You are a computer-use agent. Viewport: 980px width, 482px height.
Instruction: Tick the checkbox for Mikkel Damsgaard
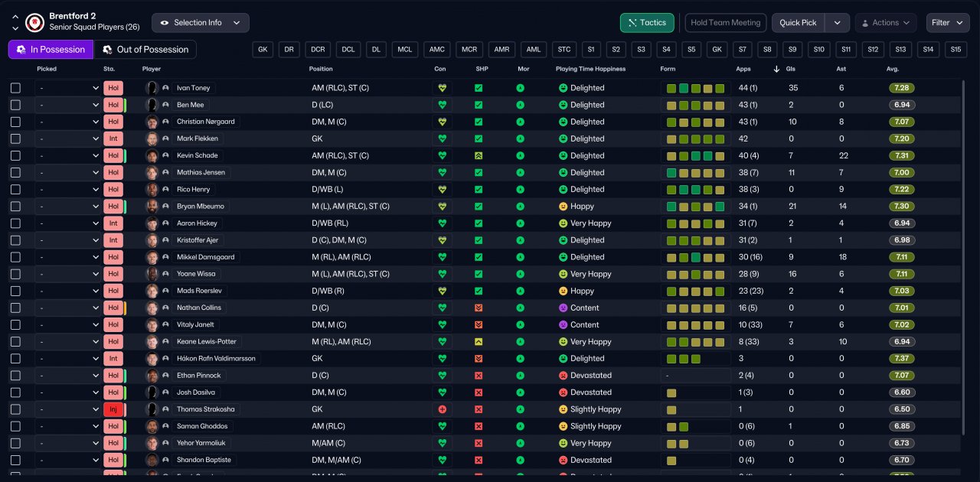tap(15, 257)
